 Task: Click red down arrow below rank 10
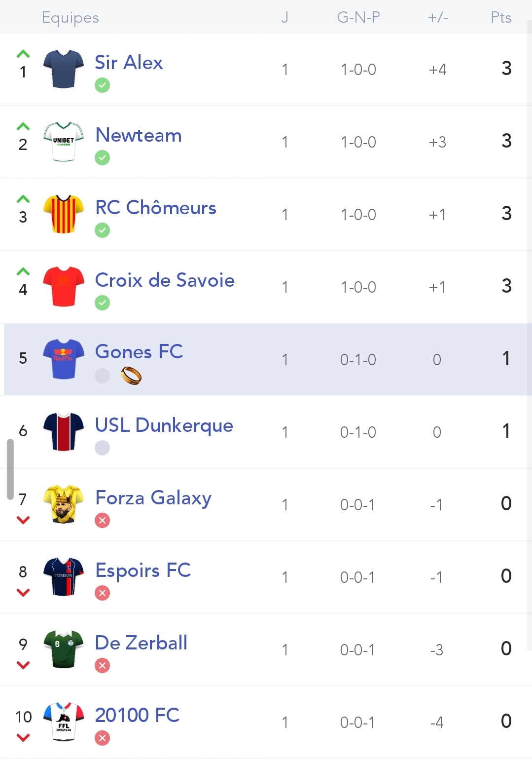pyautogui.click(x=23, y=738)
